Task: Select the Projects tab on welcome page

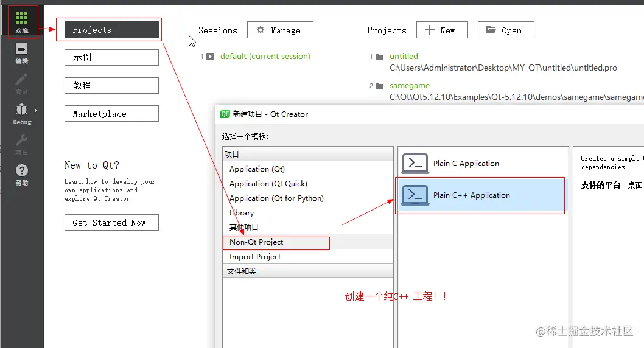Action: point(112,30)
